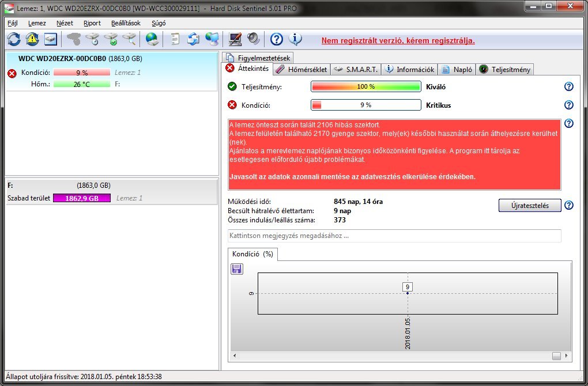Click the green 26 °C temperature bar

click(82, 84)
